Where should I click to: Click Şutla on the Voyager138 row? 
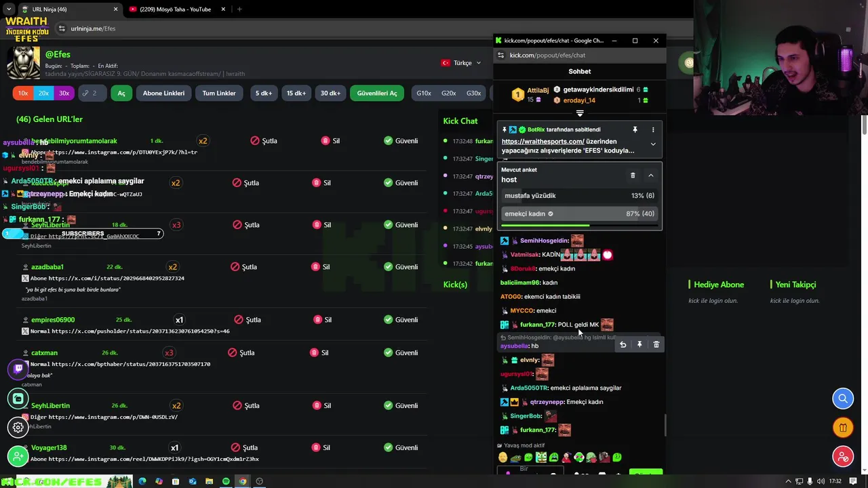(245, 447)
